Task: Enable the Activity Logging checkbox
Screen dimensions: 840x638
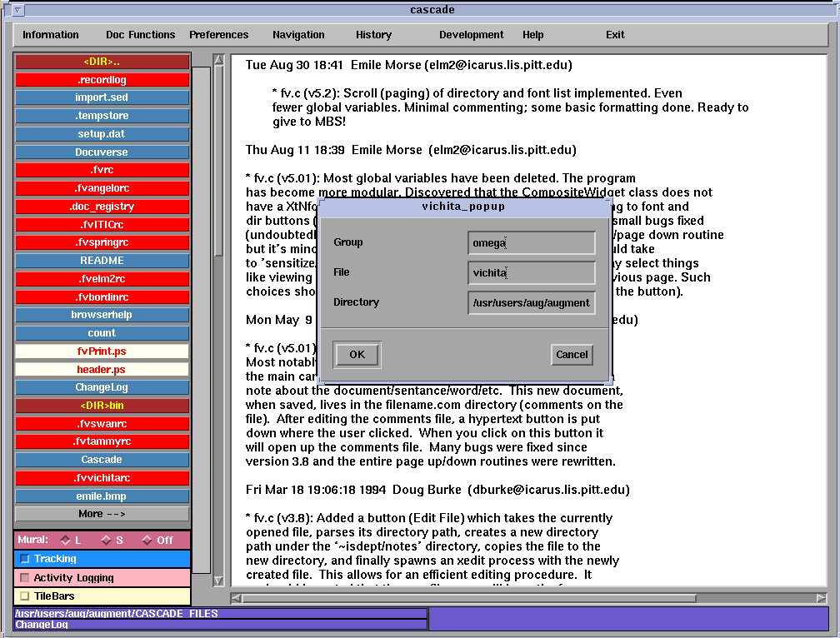Action: (x=25, y=578)
